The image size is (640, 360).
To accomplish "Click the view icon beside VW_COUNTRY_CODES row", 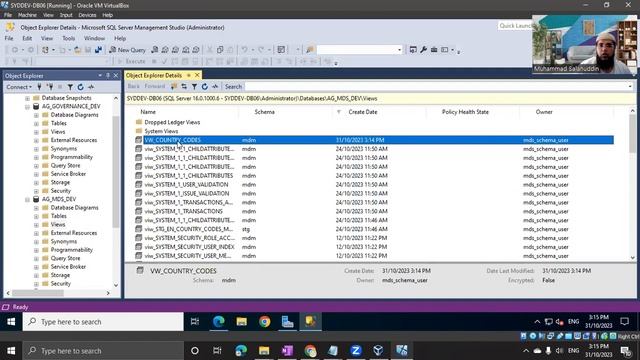I will (139, 140).
